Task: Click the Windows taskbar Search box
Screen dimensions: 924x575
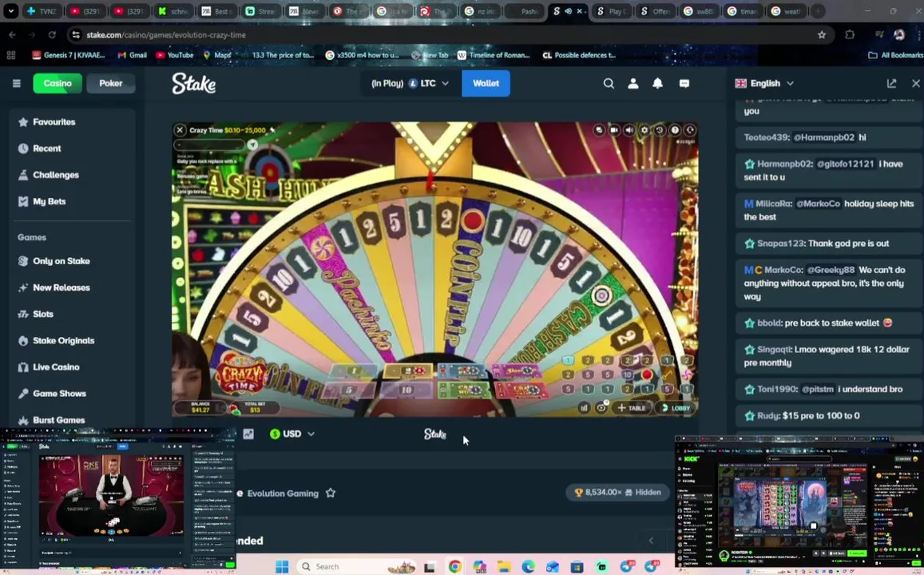Action: (357, 567)
